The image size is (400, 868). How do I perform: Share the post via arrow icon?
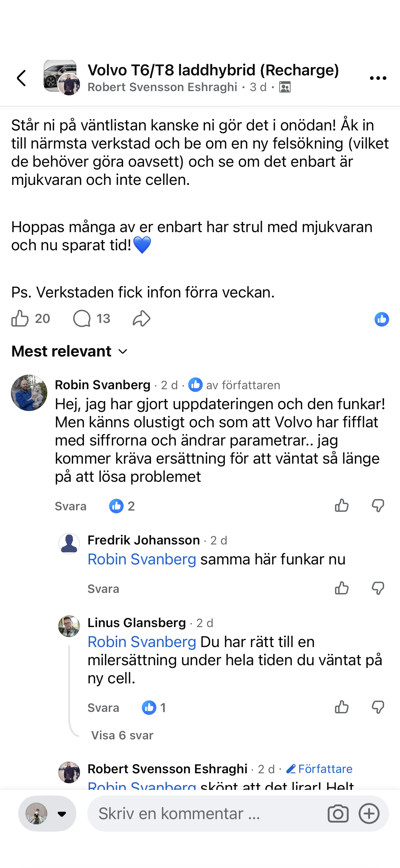pyautogui.click(x=141, y=318)
